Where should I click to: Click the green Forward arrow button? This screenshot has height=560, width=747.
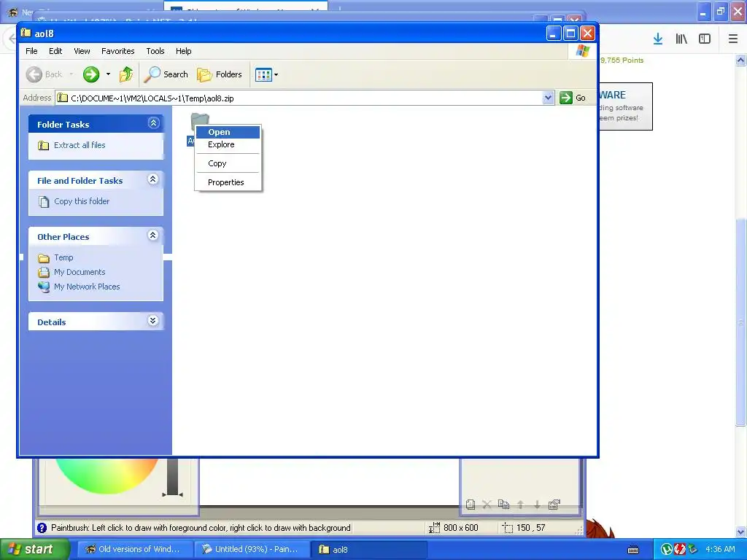point(91,74)
